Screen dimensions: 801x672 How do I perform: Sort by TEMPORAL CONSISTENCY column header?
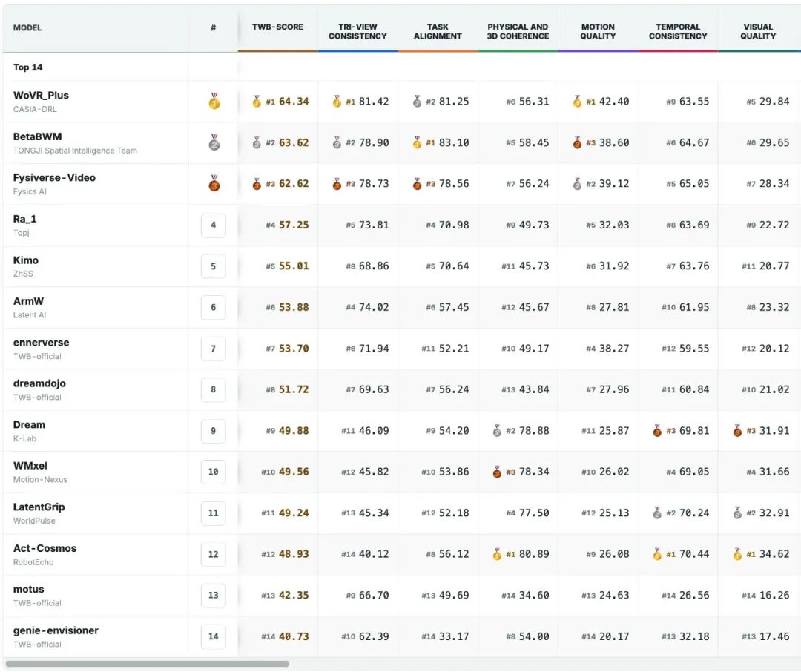click(x=678, y=31)
